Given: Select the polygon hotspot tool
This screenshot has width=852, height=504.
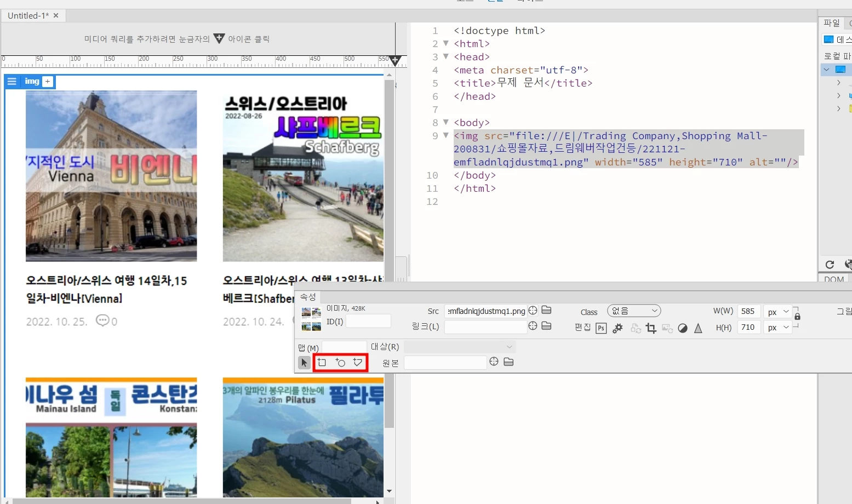Looking at the screenshot, I should [358, 362].
